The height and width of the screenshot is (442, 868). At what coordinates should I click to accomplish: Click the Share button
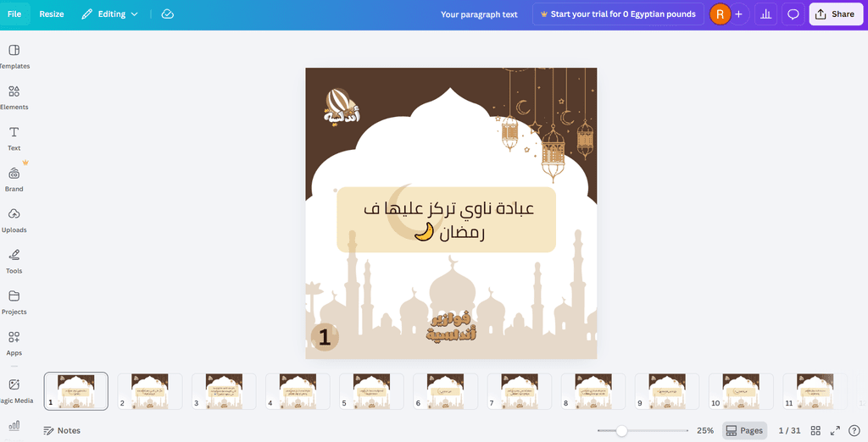(835, 14)
